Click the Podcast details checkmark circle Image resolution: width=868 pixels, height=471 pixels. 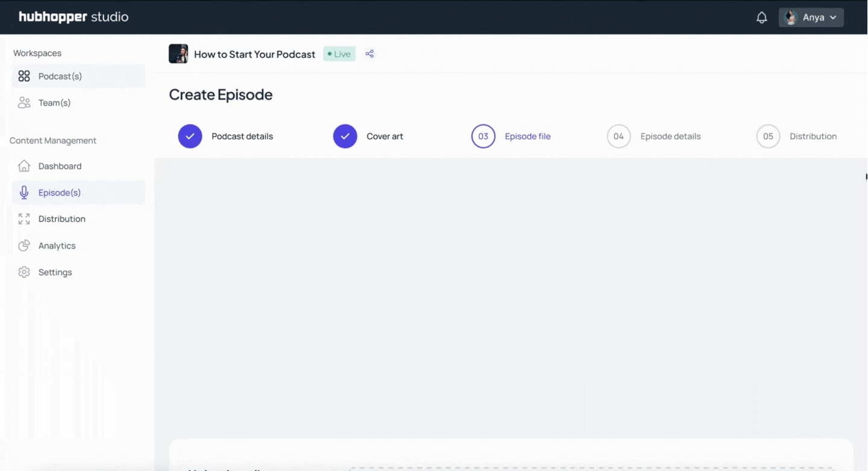[x=190, y=136]
